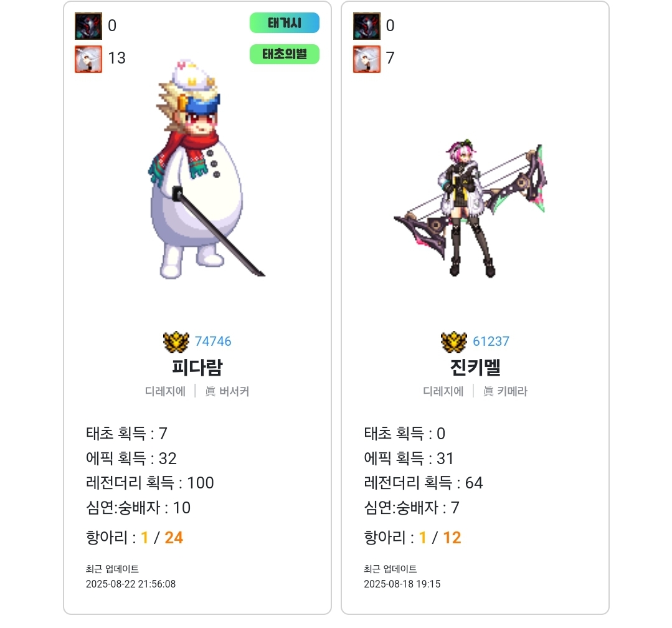Click 레전더리 획득 : 100 stat line
The height and width of the screenshot is (628, 672).
coord(150,483)
